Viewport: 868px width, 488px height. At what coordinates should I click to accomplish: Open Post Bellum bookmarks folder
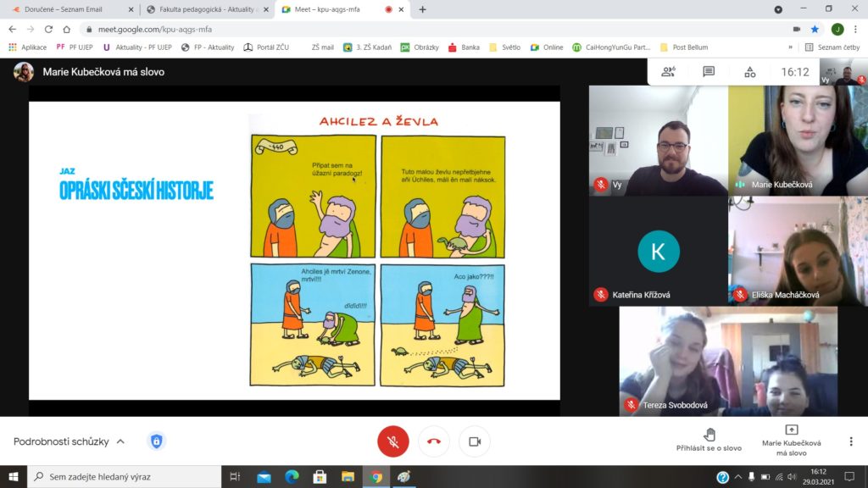coord(684,47)
